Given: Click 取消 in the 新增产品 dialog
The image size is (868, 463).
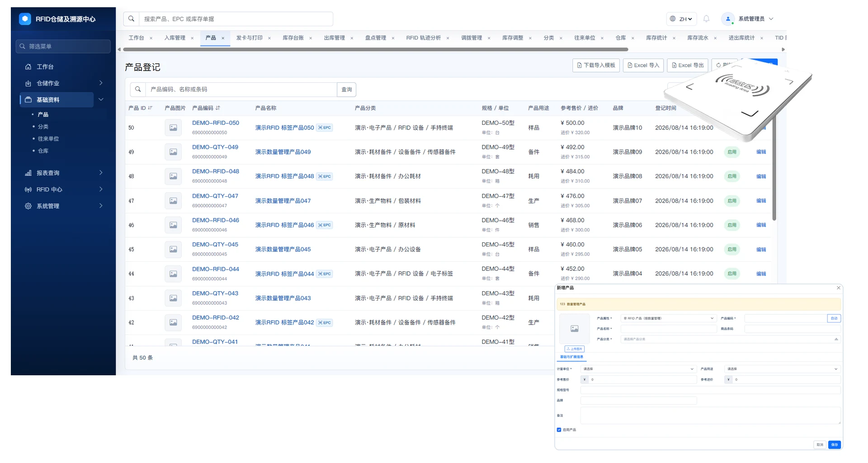Looking at the screenshot, I should click(820, 445).
